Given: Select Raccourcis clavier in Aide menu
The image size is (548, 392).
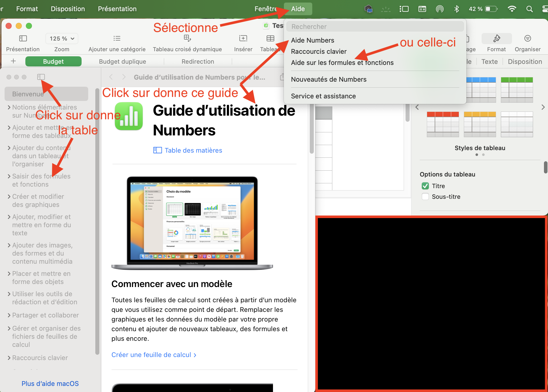Looking at the screenshot, I should 319,51.
